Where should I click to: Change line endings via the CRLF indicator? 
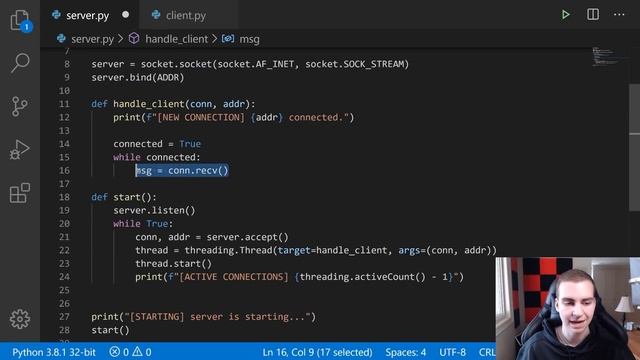487,352
